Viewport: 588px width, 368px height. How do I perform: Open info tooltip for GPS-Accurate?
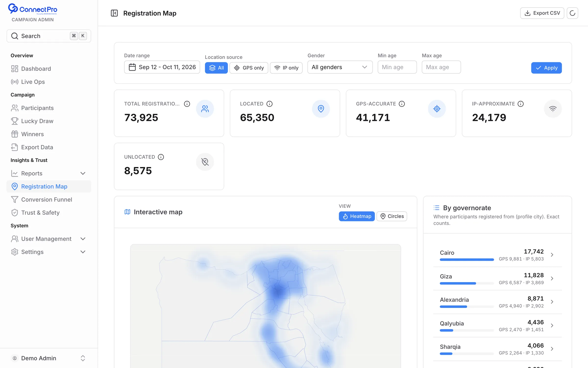tap(402, 104)
